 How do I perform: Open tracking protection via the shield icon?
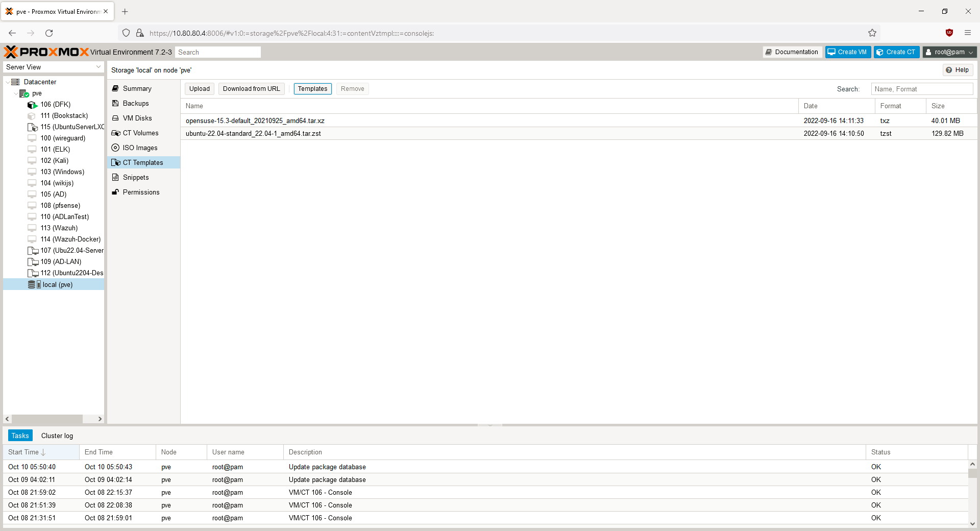pyautogui.click(x=126, y=33)
